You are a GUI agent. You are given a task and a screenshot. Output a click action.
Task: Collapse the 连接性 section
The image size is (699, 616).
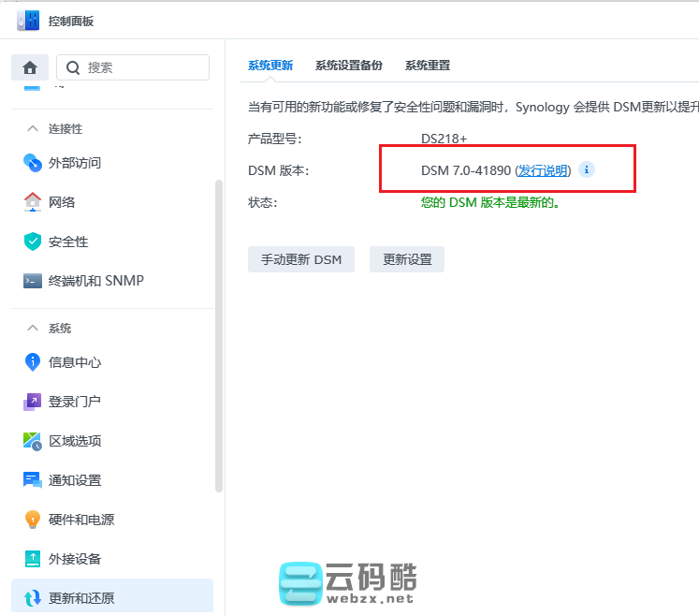pyautogui.click(x=33, y=129)
